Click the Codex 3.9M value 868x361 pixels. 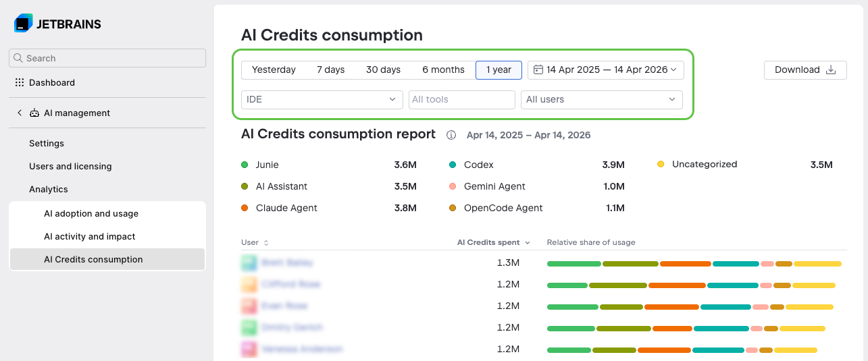click(613, 165)
